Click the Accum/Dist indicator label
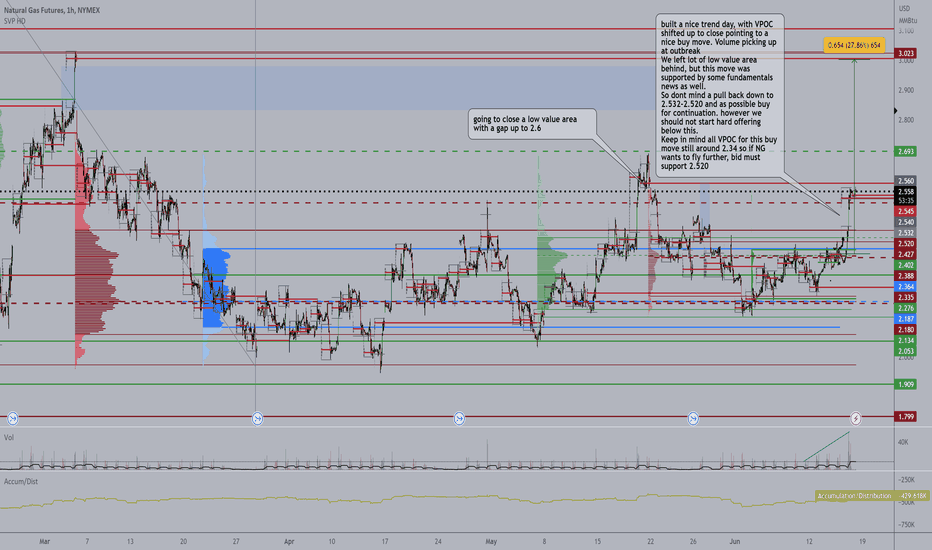Image resolution: width=932 pixels, height=550 pixels. pos(21,481)
